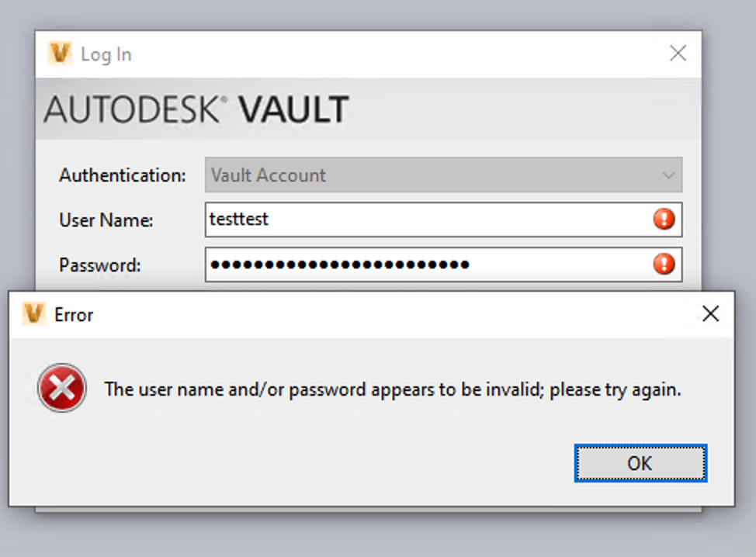Viewport: 756px width, 557px height.
Task: Open the Authentication combo box showing Vault Account
Action: click(x=435, y=175)
